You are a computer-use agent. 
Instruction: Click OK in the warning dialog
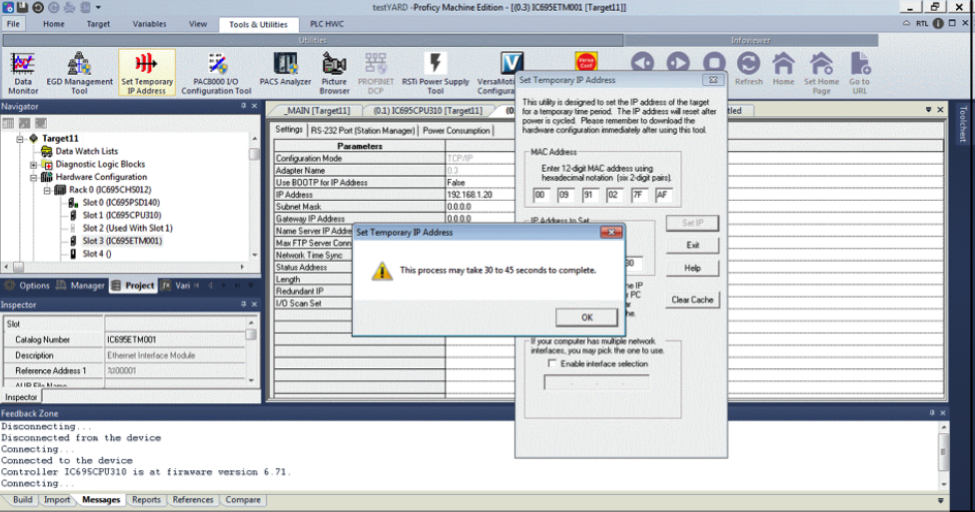point(587,317)
